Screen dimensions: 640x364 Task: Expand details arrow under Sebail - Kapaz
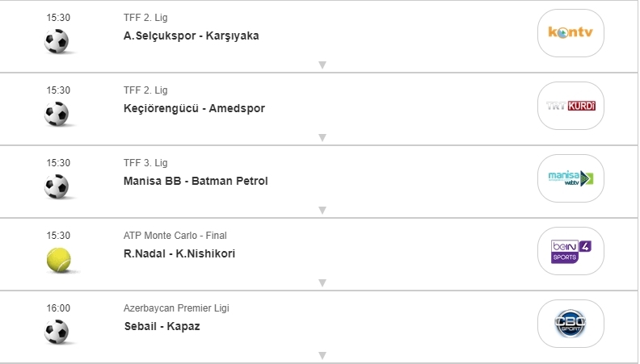point(322,355)
